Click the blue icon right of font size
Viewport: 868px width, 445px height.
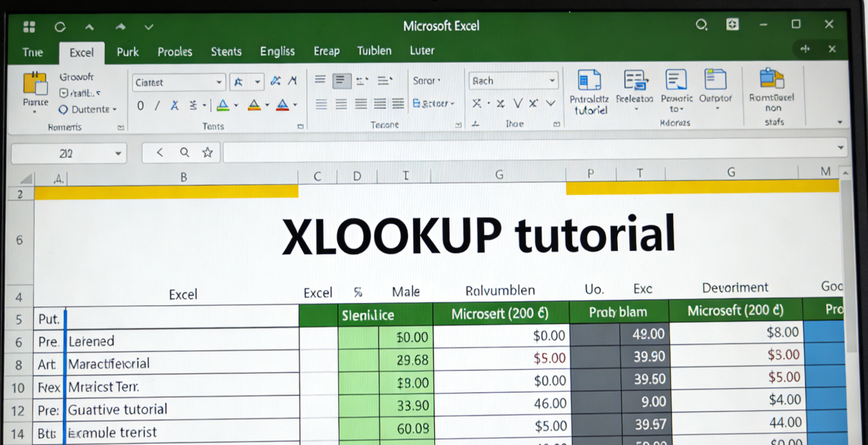pos(275,81)
